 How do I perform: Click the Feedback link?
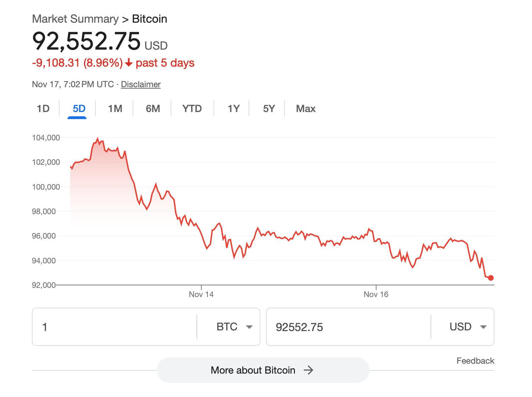point(475,361)
